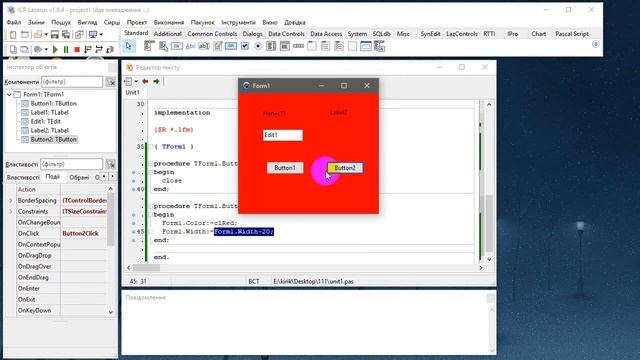Click the View Forms toolbar icon
Viewport: 640px width, 360px height.
tap(24, 49)
